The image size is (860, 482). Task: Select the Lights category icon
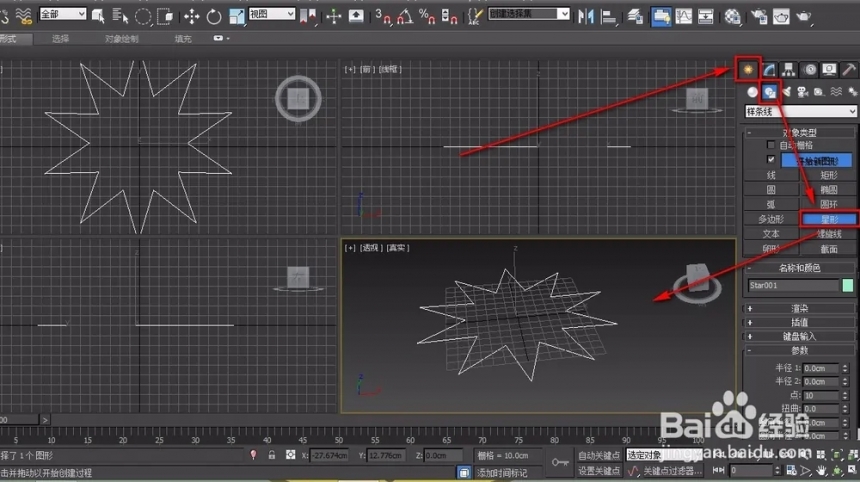(x=787, y=92)
